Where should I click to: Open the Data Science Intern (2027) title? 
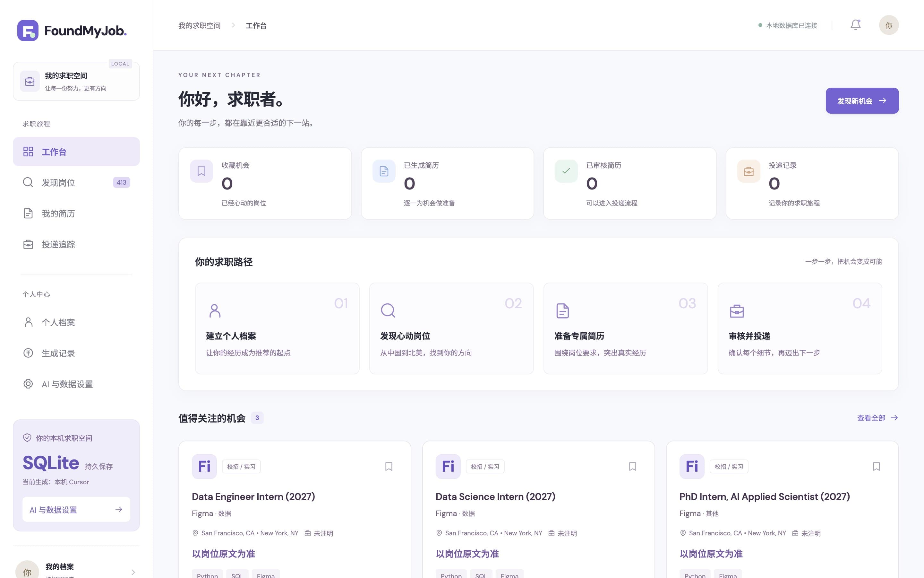[495, 496]
